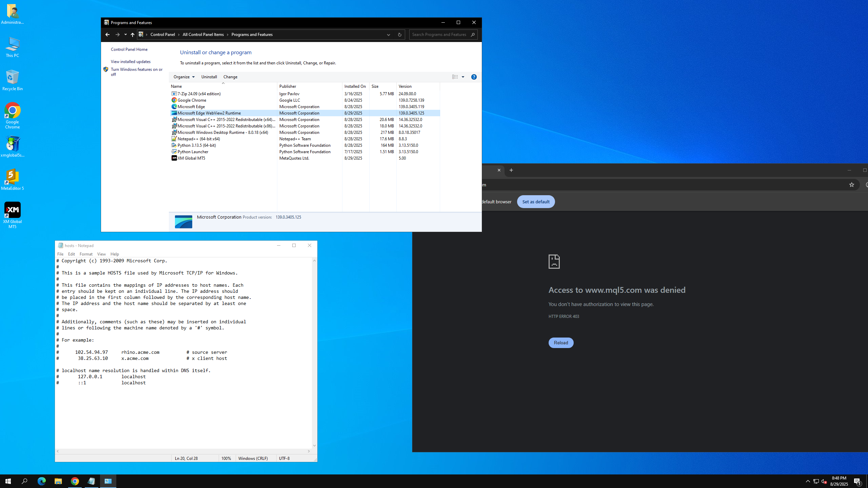868x488 pixels.
Task: Open View installed updates link
Action: coord(131,62)
